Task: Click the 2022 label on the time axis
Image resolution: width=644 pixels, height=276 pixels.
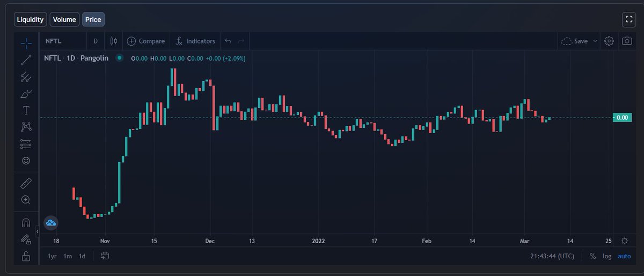Action: [319, 241]
